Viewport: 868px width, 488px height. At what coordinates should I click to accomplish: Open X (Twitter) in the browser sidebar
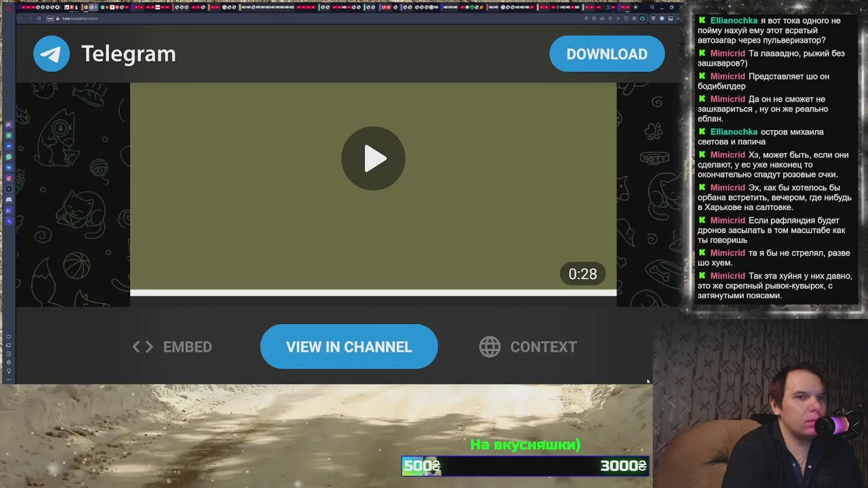coord(9,189)
